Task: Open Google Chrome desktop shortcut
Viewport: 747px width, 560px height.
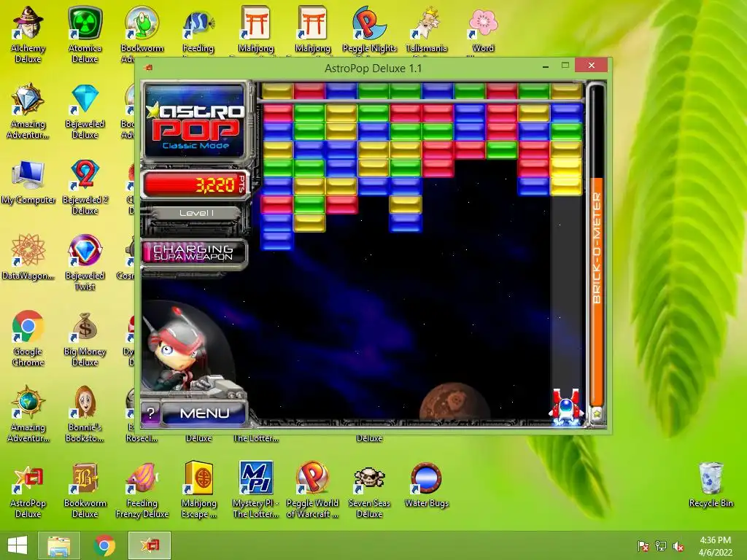Action: (x=28, y=338)
